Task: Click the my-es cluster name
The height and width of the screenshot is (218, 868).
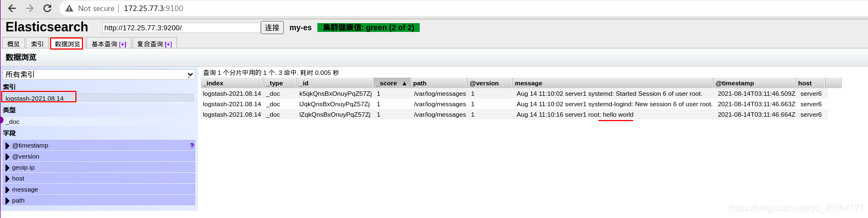Action: (300, 28)
